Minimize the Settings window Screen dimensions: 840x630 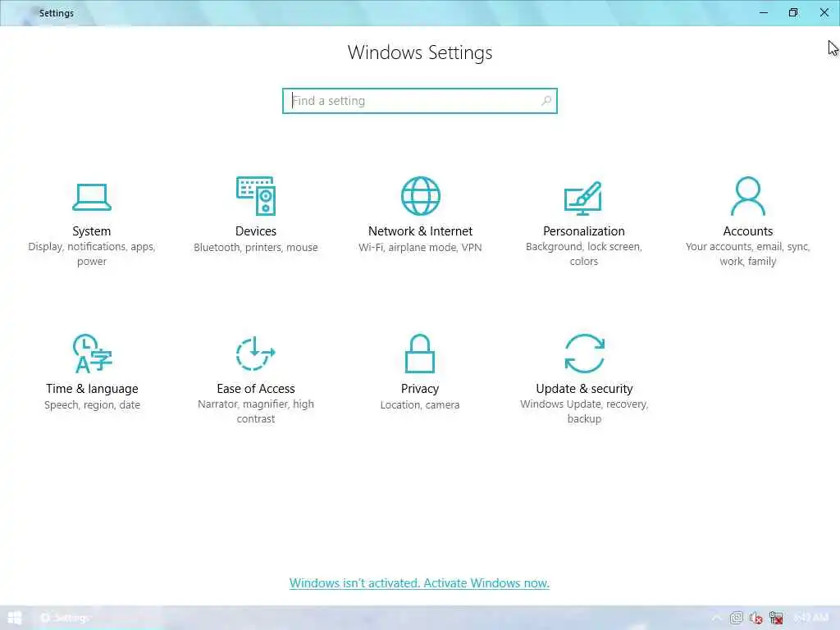coord(764,12)
